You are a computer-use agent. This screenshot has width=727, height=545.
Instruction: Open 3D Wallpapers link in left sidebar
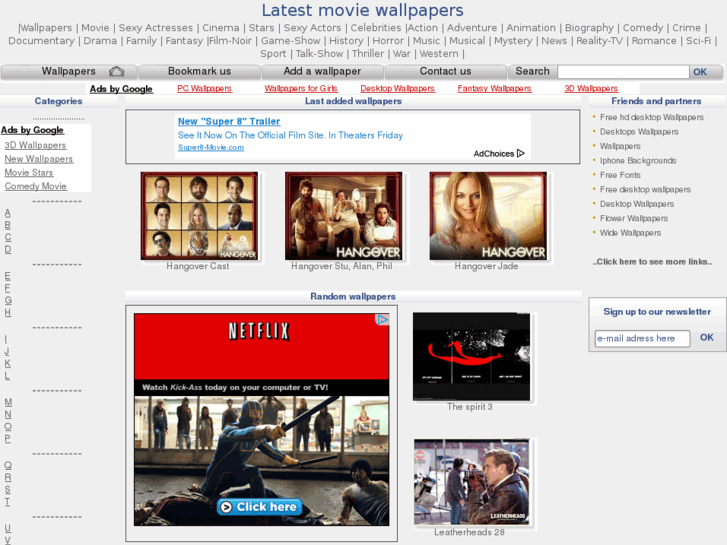(x=35, y=145)
